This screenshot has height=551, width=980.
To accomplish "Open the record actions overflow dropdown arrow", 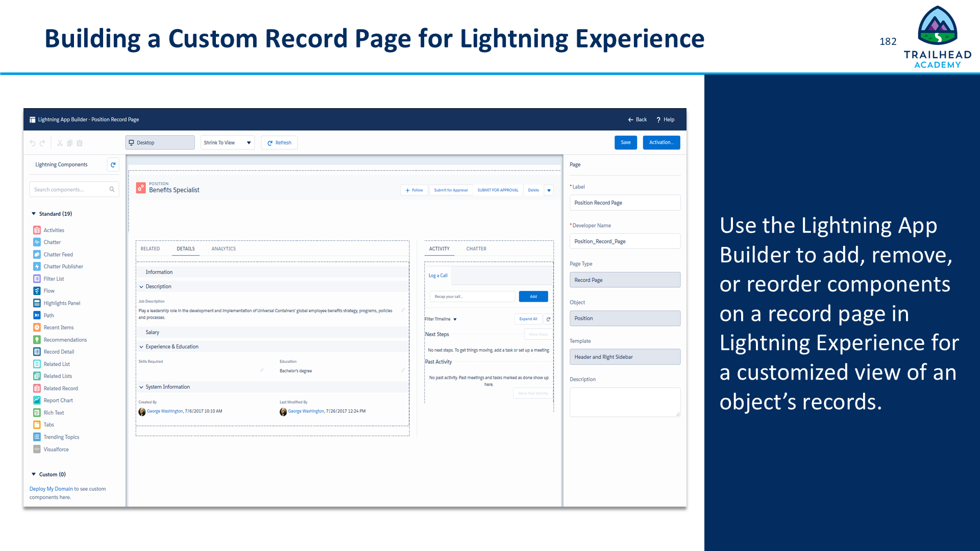I will pos(549,190).
